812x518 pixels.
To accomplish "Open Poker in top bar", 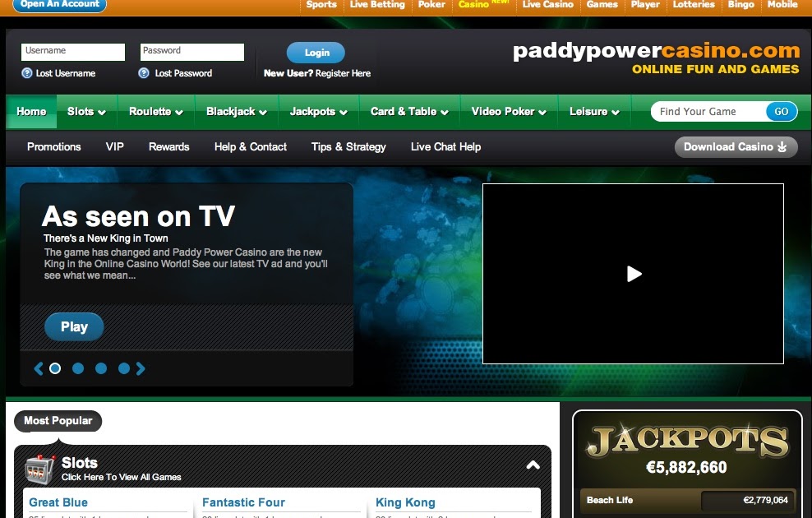I will coord(431,5).
